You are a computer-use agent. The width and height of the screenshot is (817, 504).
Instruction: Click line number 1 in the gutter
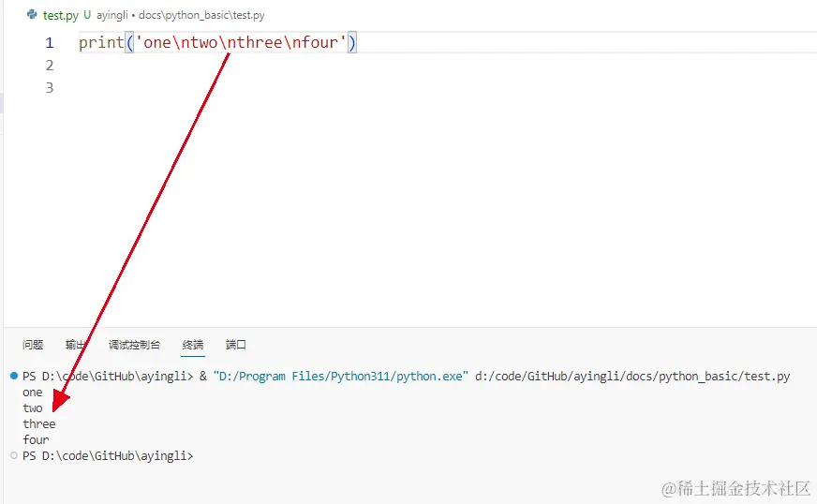(x=50, y=43)
